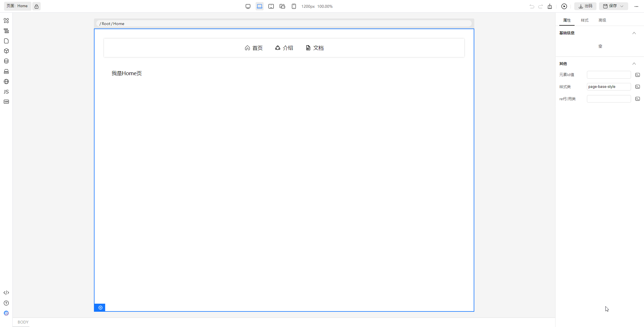Click the preview play button

coord(564,6)
